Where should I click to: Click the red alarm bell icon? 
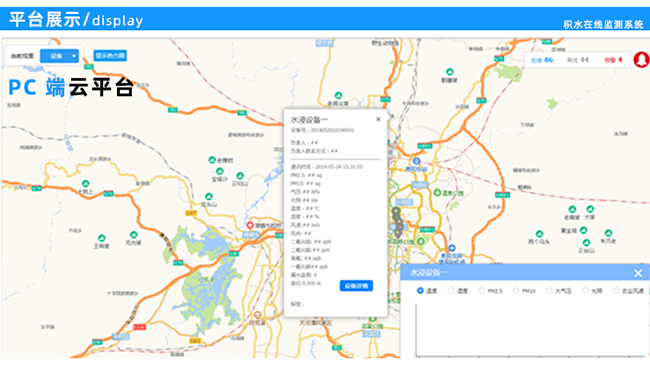(x=641, y=60)
